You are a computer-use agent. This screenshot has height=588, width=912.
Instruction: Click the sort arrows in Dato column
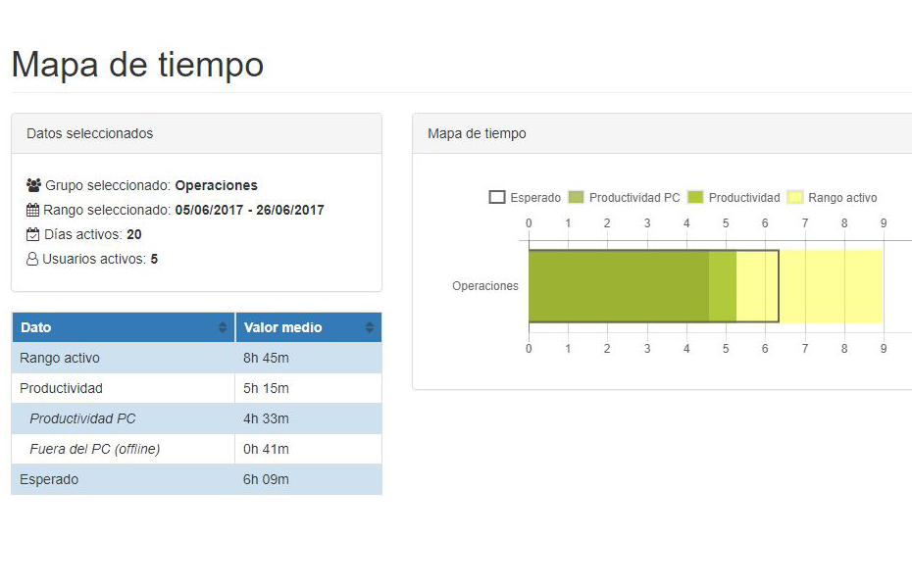coord(223,327)
